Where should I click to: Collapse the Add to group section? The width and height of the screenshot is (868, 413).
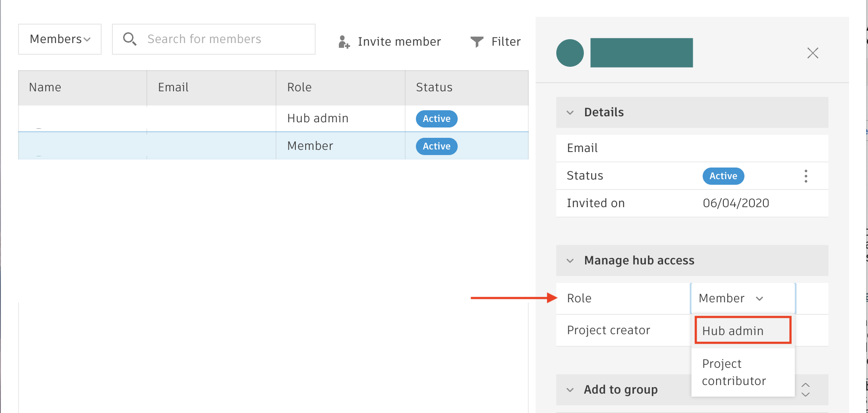pyautogui.click(x=570, y=389)
